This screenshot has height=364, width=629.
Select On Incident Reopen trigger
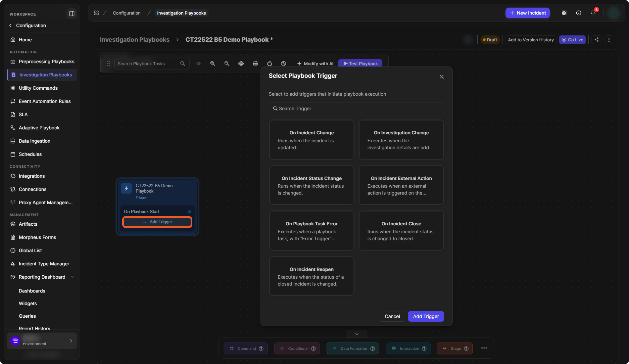pyautogui.click(x=312, y=276)
